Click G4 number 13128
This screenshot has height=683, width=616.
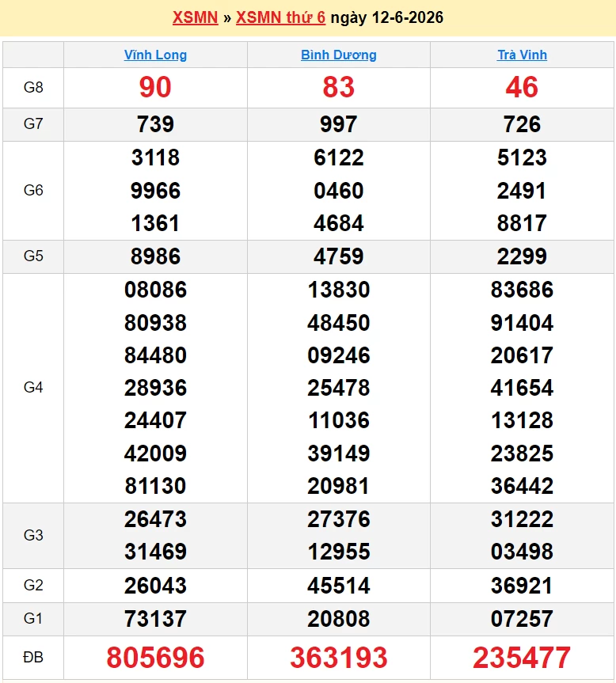[522, 420]
